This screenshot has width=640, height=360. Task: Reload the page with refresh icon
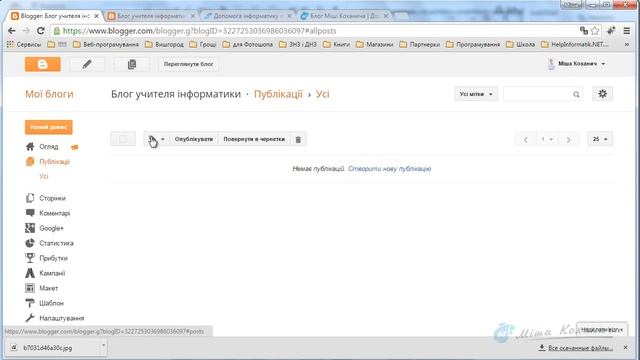pos(40,31)
